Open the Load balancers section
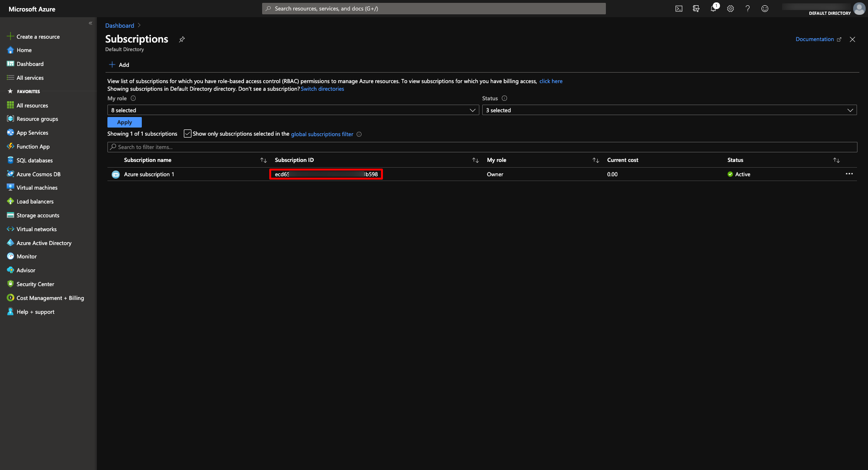The image size is (868, 470). (x=34, y=201)
